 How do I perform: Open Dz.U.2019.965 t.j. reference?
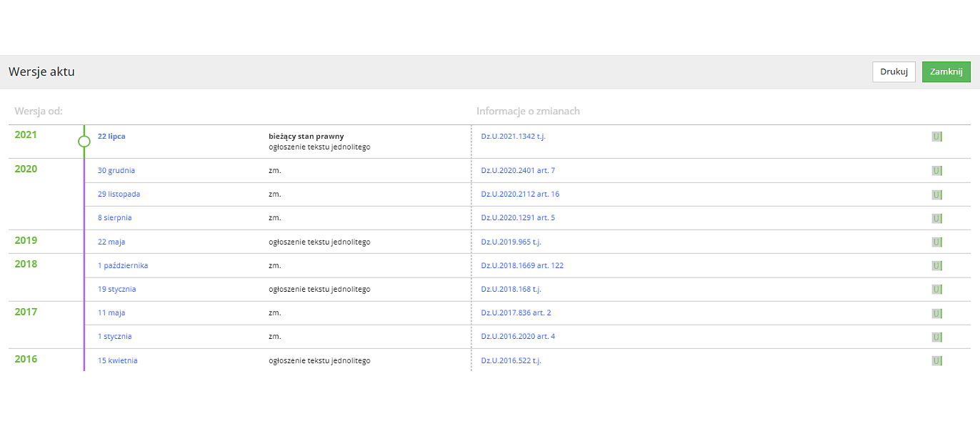[x=511, y=242]
